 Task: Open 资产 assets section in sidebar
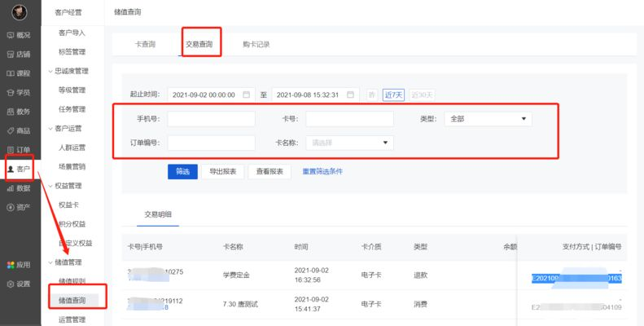[19, 207]
